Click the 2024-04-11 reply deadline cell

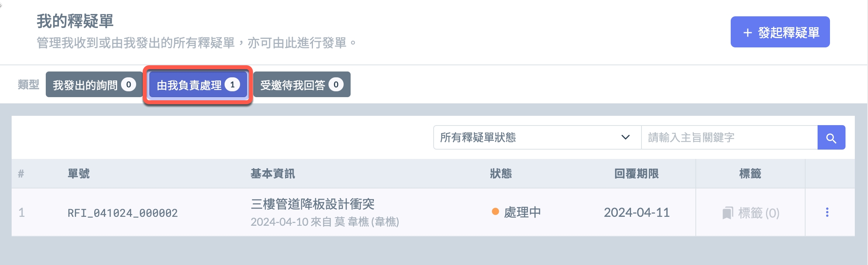636,213
